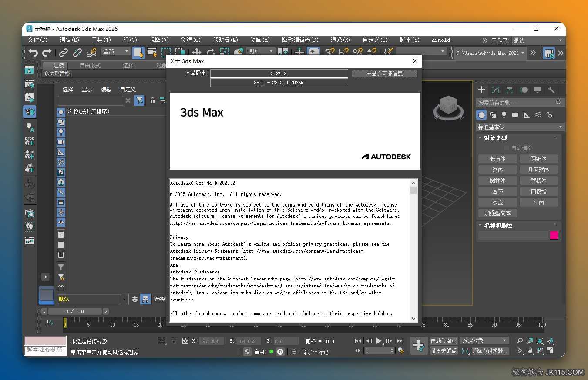The height and width of the screenshot is (380, 588).
Task: Switch to the 自由形式 ribbon tab
Action: [x=90, y=65]
